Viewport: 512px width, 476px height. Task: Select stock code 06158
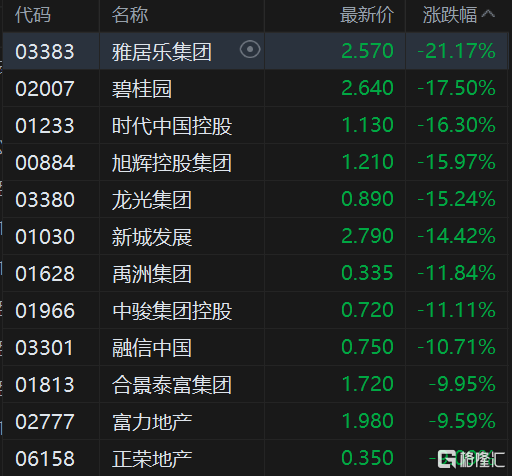click(x=45, y=459)
